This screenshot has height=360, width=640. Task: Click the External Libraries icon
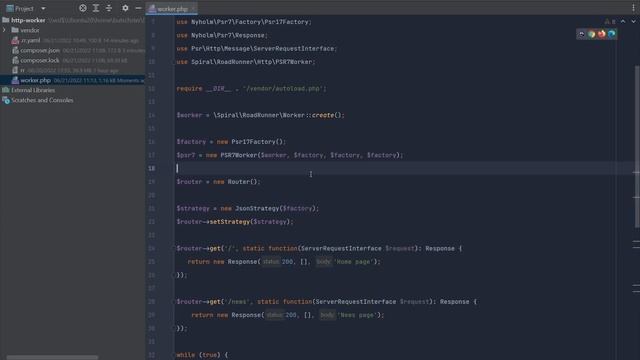(6, 90)
